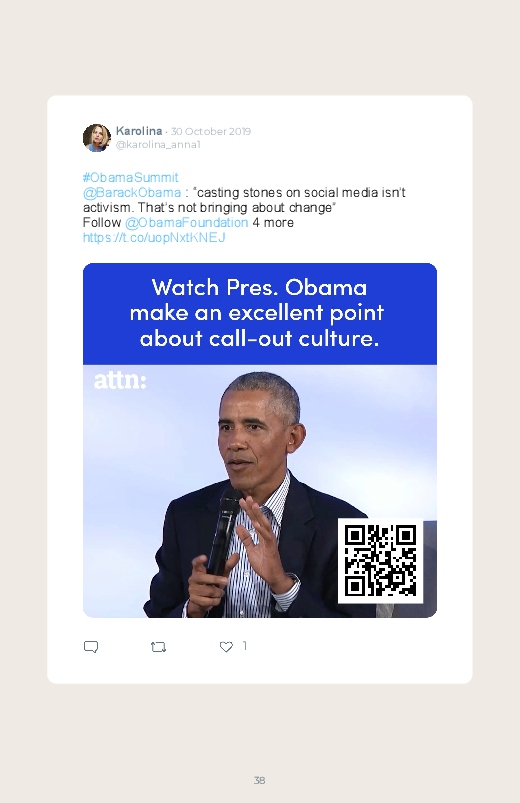The height and width of the screenshot is (803, 520).
Task: Open the @ObamaFoundation mention
Action: point(186,223)
